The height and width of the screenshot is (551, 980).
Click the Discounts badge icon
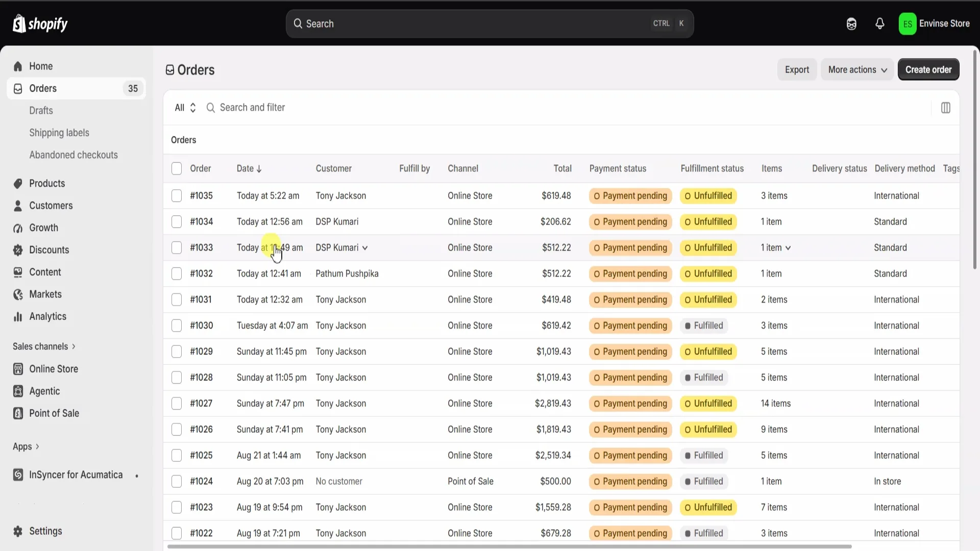pyautogui.click(x=18, y=250)
